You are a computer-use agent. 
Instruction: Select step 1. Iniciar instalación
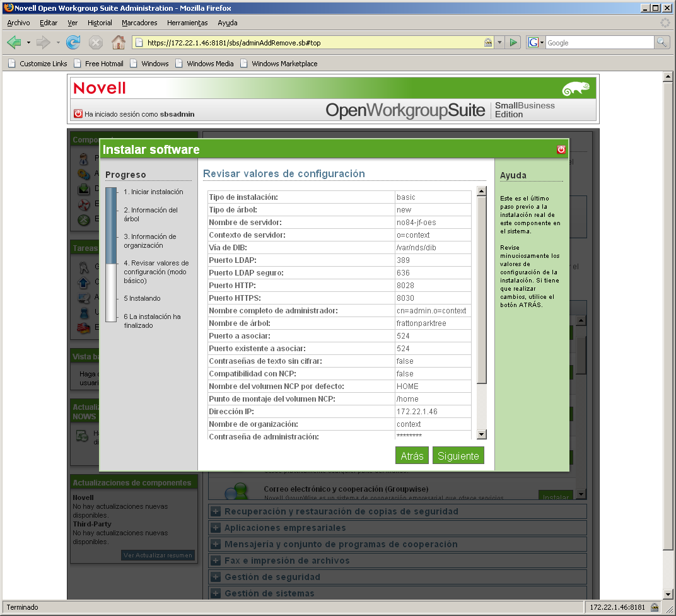tap(153, 192)
